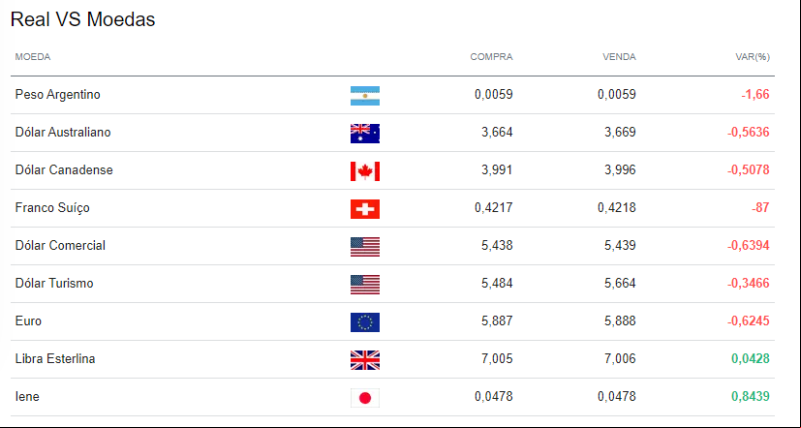Click the US flag beside Dólar Comercial
This screenshot has width=801, height=428.
[365, 247]
